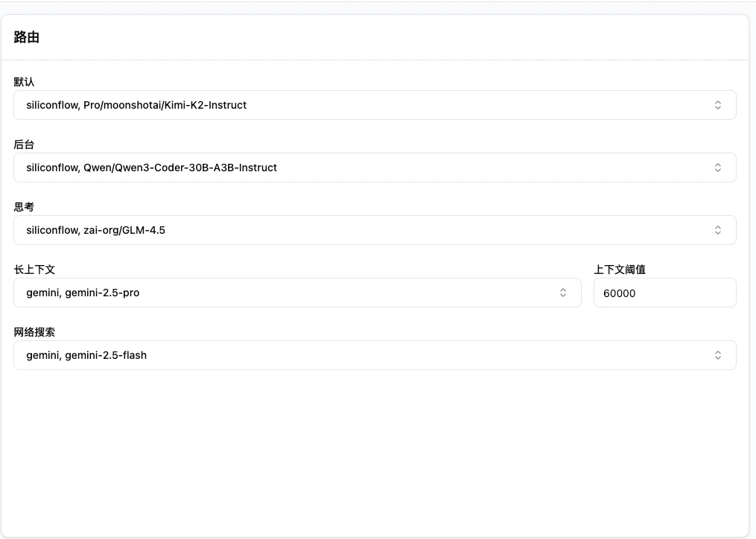Click the chevron icon in the 思考 selector
The image size is (756, 539).
coord(718,230)
